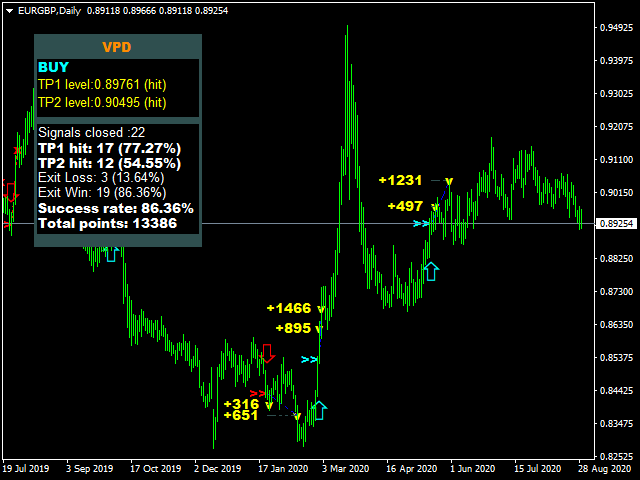Click TP2 level:0.90495 (hit) line
Screen dimensions: 640x480
(x=102, y=102)
